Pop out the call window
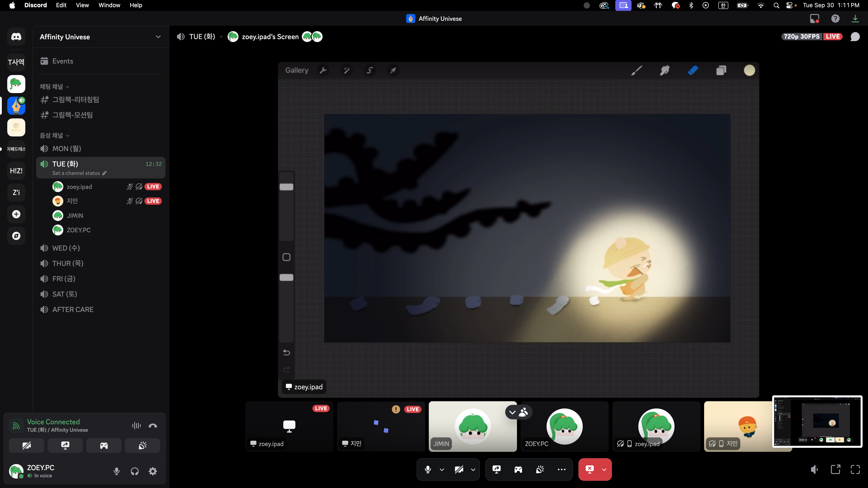 pyautogui.click(x=835, y=469)
